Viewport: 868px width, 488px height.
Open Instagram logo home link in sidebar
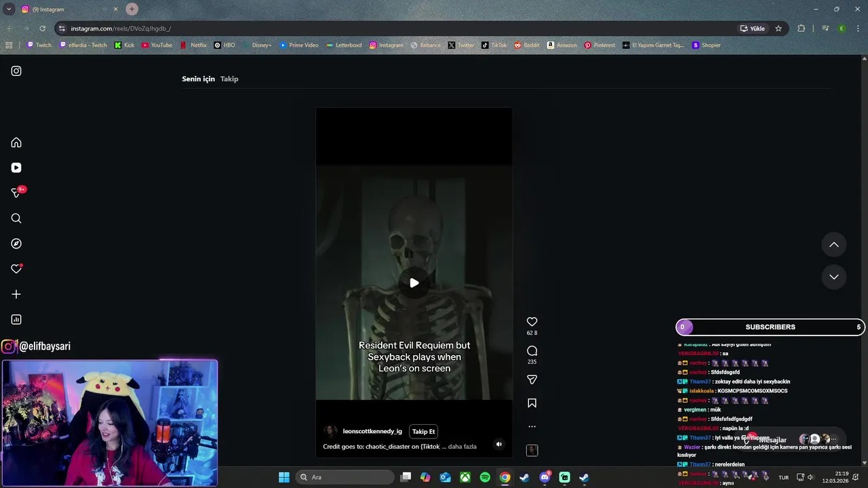(x=16, y=70)
